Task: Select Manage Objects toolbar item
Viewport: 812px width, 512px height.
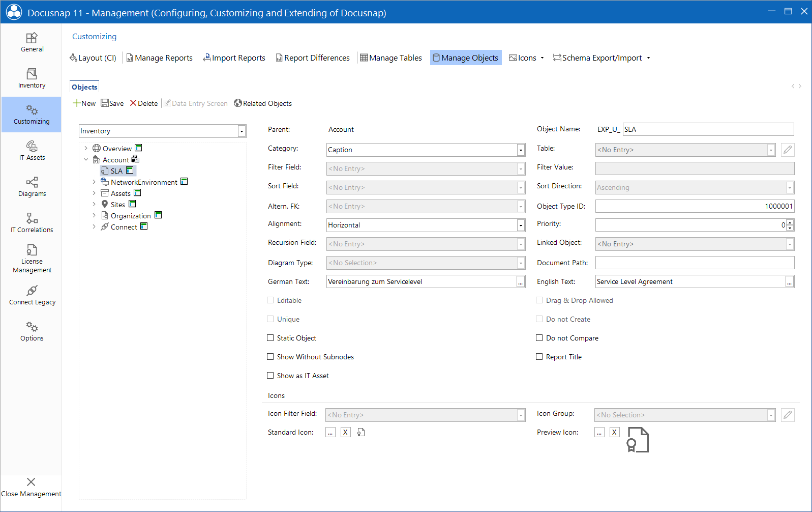Action: (466, 58)
